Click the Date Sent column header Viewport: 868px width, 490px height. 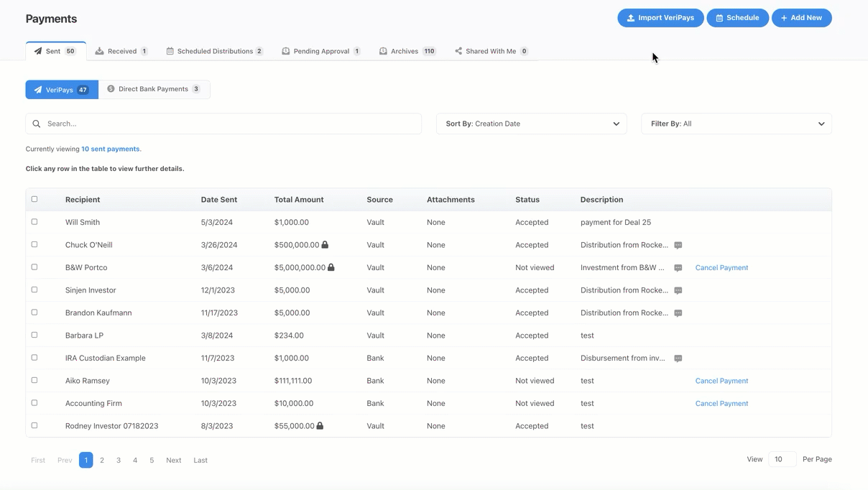pyautogui.click(x=219, y=200)
